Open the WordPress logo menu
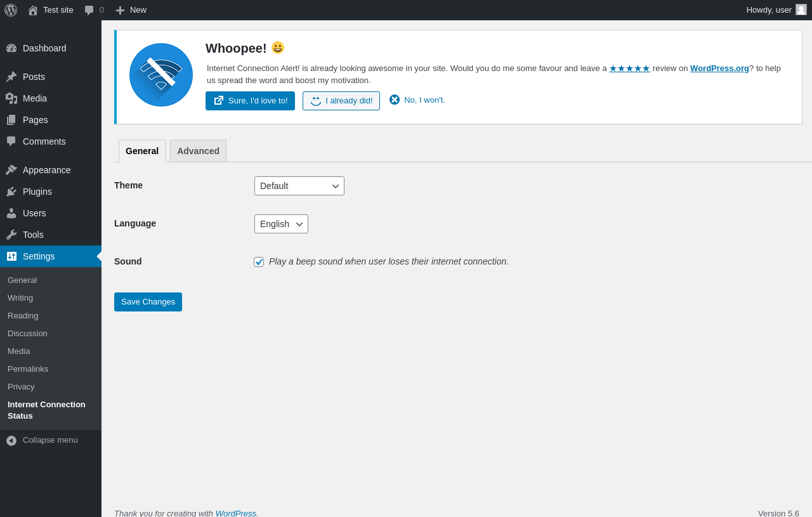The width and height of the screenshot is (812, 517). point(11,10)
